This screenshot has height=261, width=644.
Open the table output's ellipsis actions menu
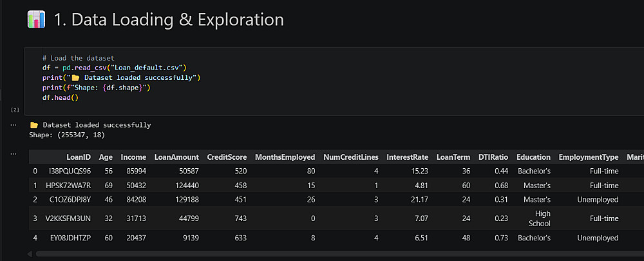pyautogui.click(x=14, y=155)
